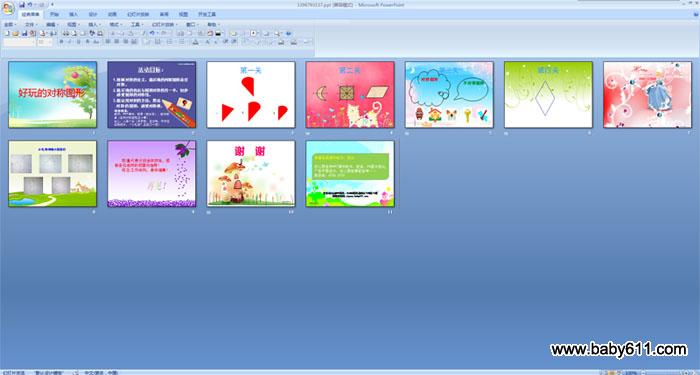The height and width of the screenshot is (375, 700).
Task: Switch to the 动画 ribbon tab
Action: tap(112, 14)
